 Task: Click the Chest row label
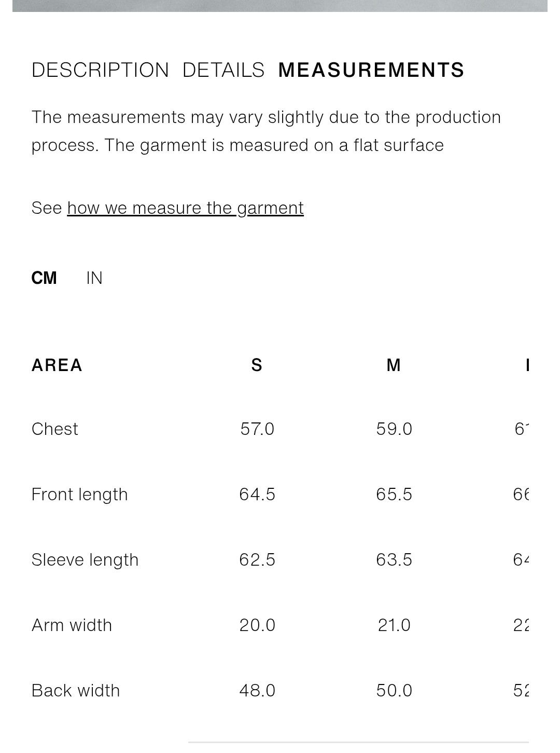pos(55,429)
